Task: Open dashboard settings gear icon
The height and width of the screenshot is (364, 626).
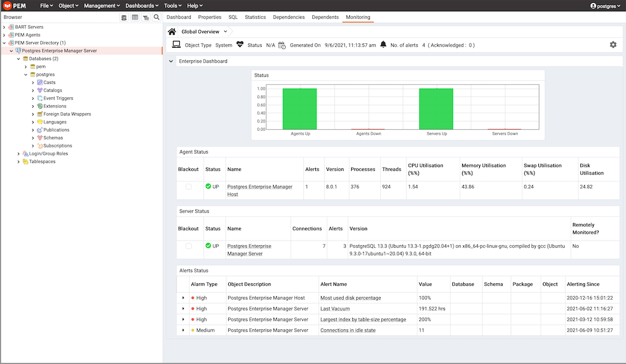Action: (613, 45)
